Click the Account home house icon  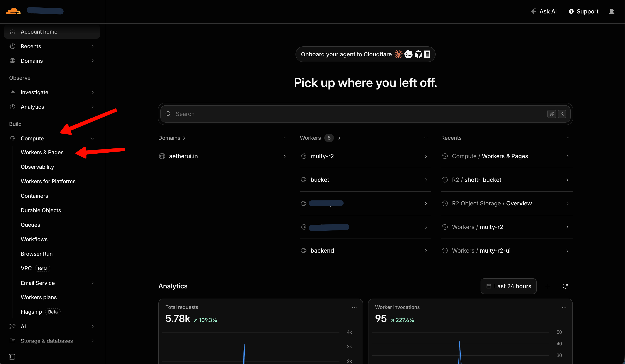click(12, 32)
